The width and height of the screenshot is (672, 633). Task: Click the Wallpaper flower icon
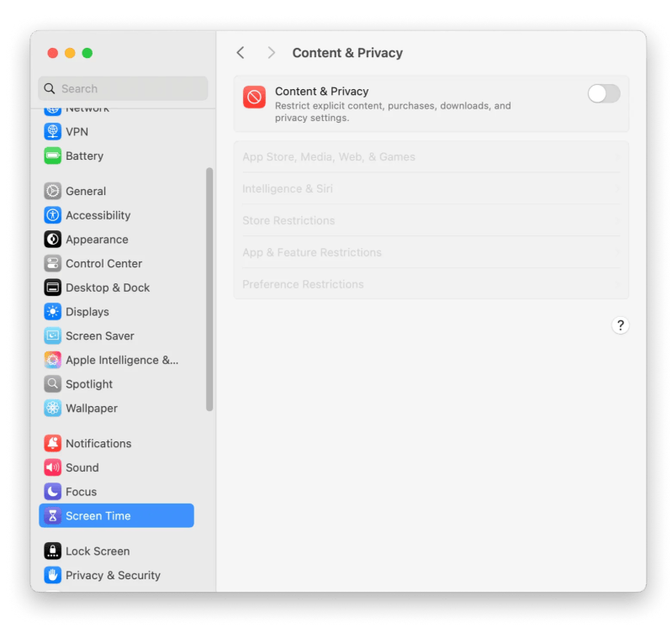click(x=52, y=409)
